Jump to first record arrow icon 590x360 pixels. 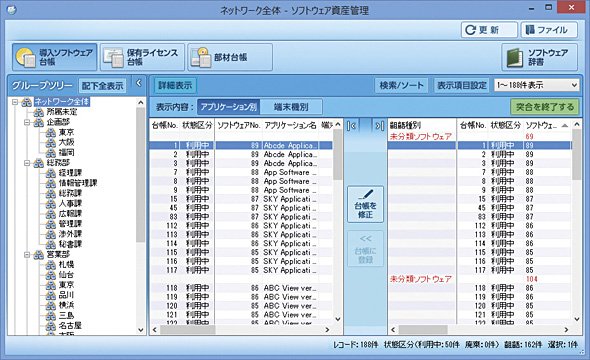click(351, 126)
